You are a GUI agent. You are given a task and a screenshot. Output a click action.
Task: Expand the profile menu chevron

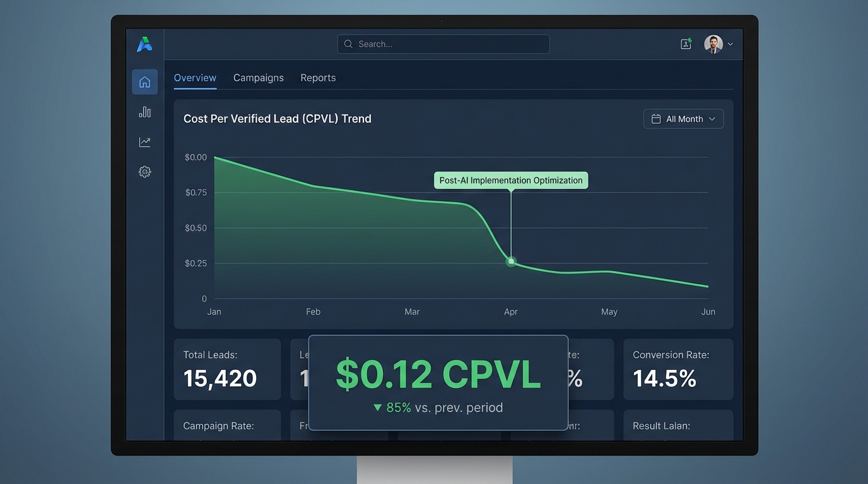730,44
